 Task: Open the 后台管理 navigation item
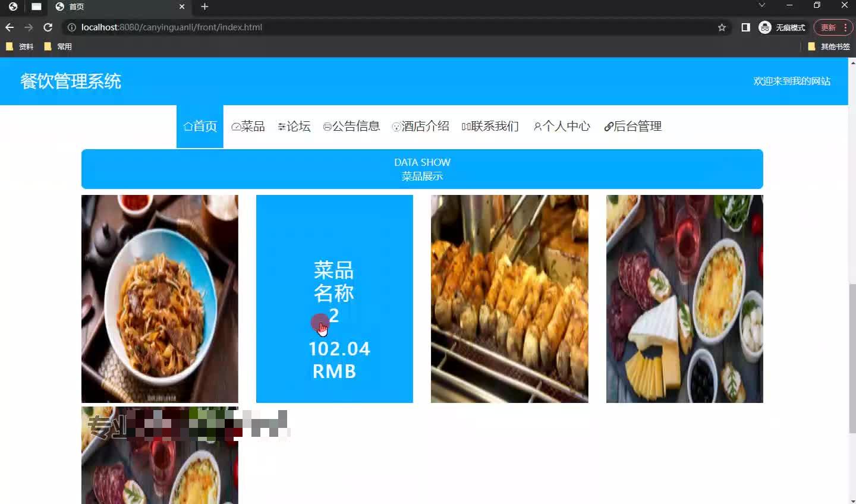pos(632,126)
